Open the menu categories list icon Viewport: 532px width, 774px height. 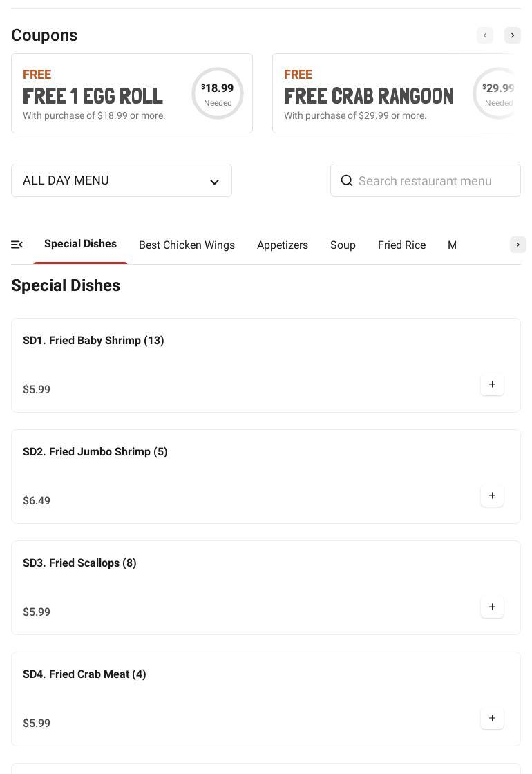coord(17,245)
